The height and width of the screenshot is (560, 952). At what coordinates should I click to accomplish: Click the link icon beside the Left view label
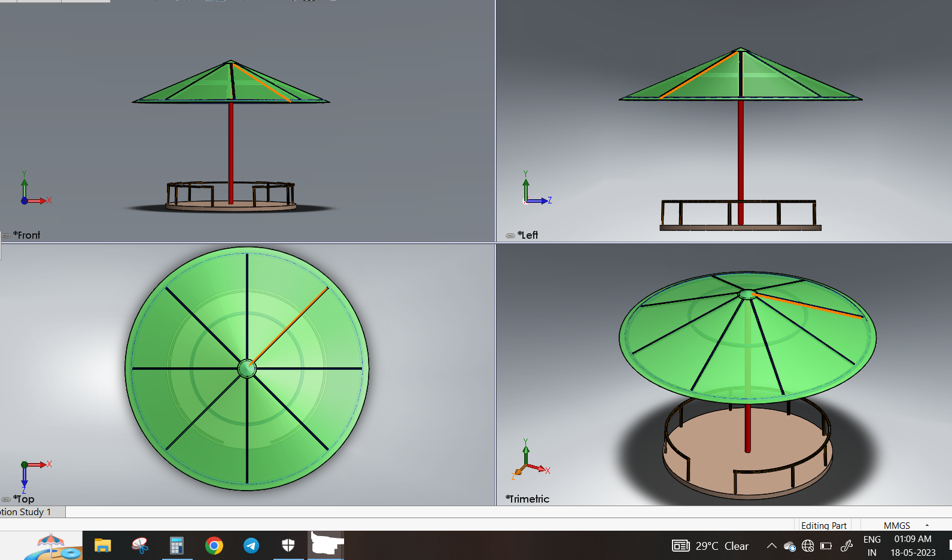tap(510, 236)
